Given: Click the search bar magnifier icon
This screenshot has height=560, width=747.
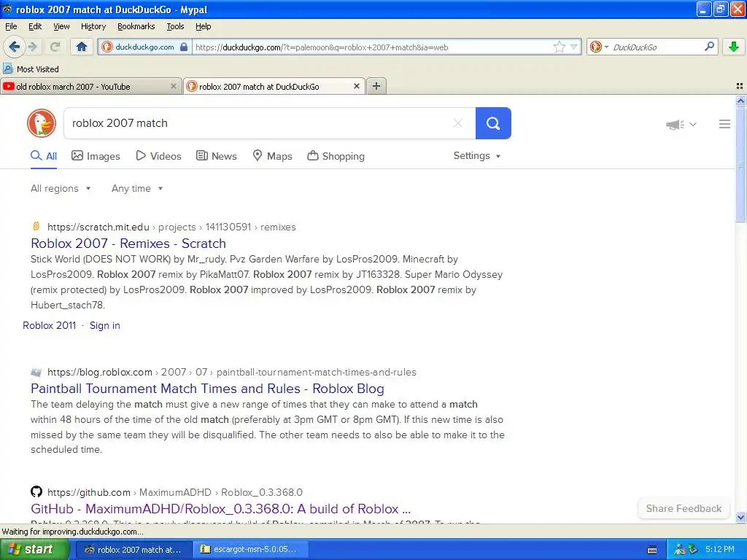Looking at the screenshot, I should tap(709, 47).
